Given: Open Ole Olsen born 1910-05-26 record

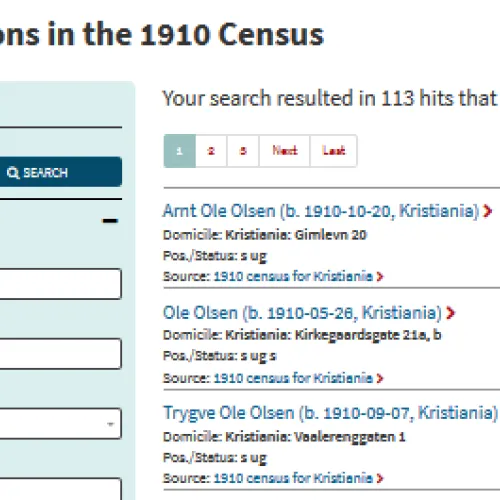Looking at the screenshot, I should (x=302, y=313).
